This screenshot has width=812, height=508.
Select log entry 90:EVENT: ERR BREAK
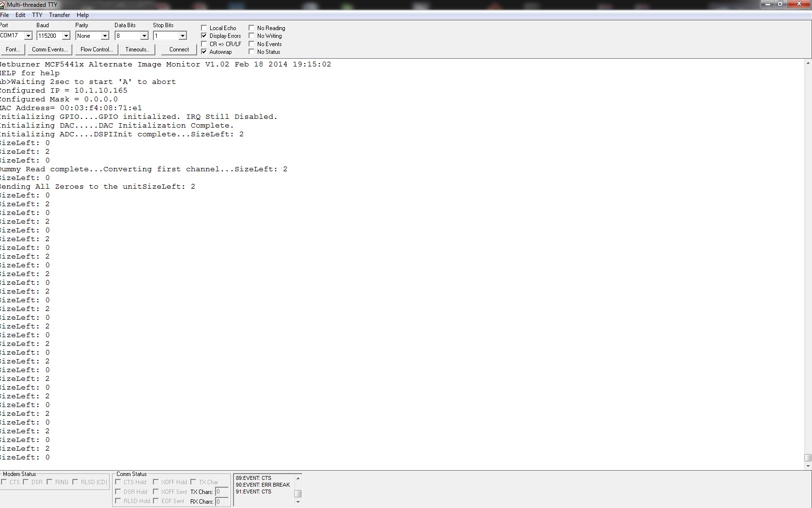[263, 485]
